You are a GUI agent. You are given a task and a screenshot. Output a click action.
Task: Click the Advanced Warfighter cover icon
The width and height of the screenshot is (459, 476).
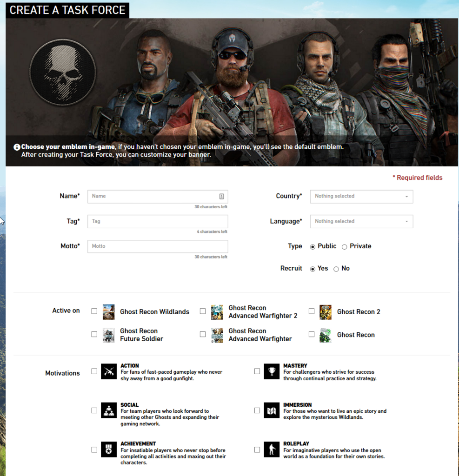[x=217, y=335]
